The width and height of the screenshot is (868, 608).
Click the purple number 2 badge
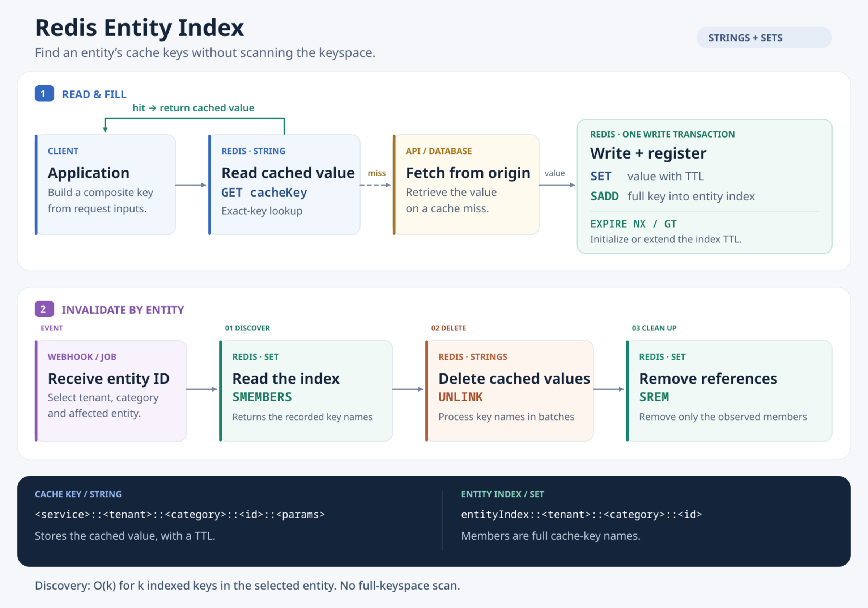(x=44, y=309)
